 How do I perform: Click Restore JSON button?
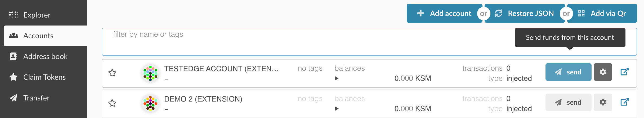[525, 13]
